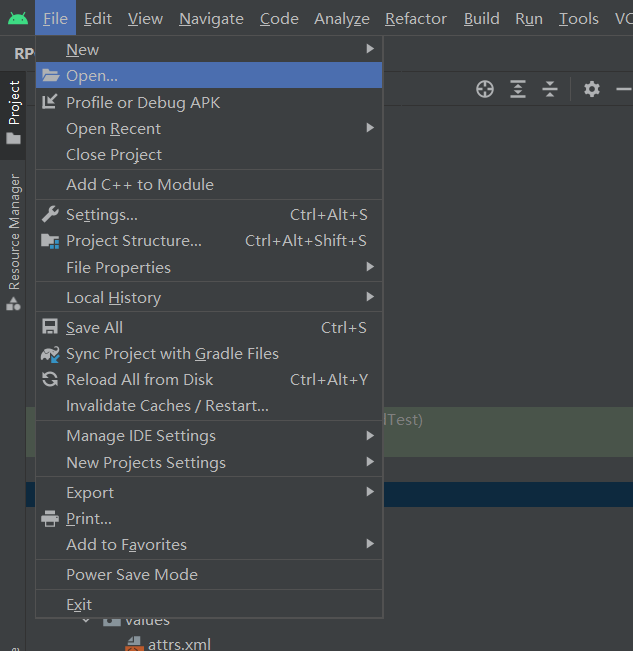Choose New from the File menu
Image resolution: width=633 pixels, height=651 pixels.
point(209,49)
